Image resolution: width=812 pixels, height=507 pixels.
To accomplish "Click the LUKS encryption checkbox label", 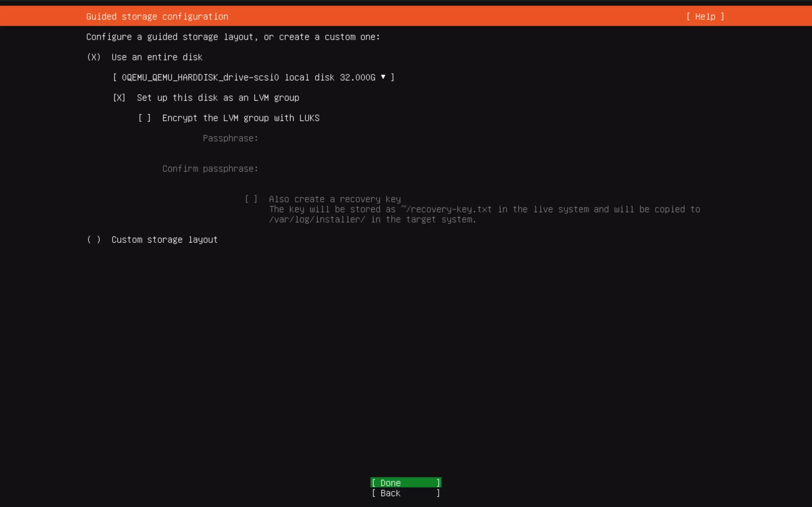I will click(x=240, y=118).
